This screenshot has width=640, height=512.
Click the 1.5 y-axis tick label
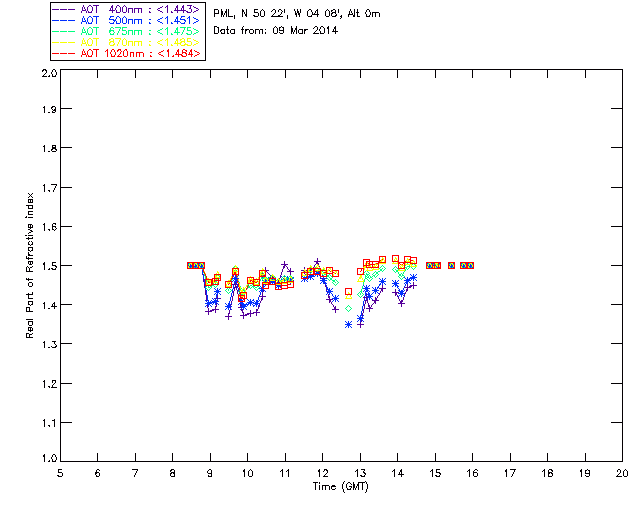point(50,266)
